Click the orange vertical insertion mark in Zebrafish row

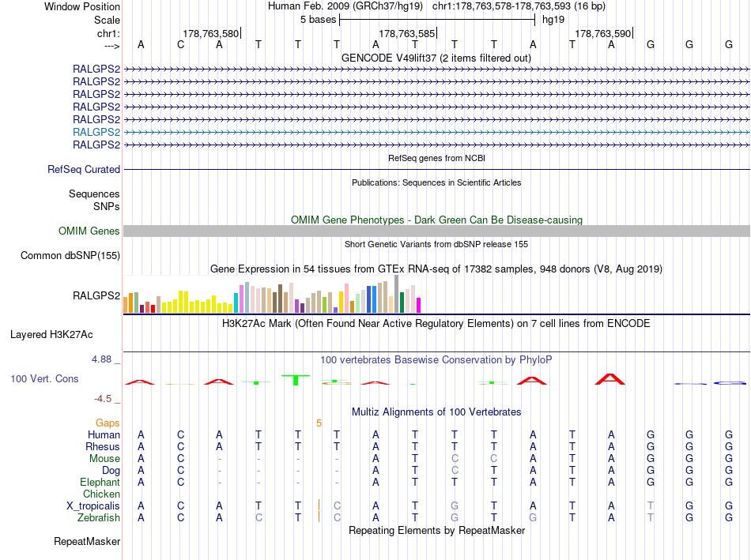(x=319, y=517)
